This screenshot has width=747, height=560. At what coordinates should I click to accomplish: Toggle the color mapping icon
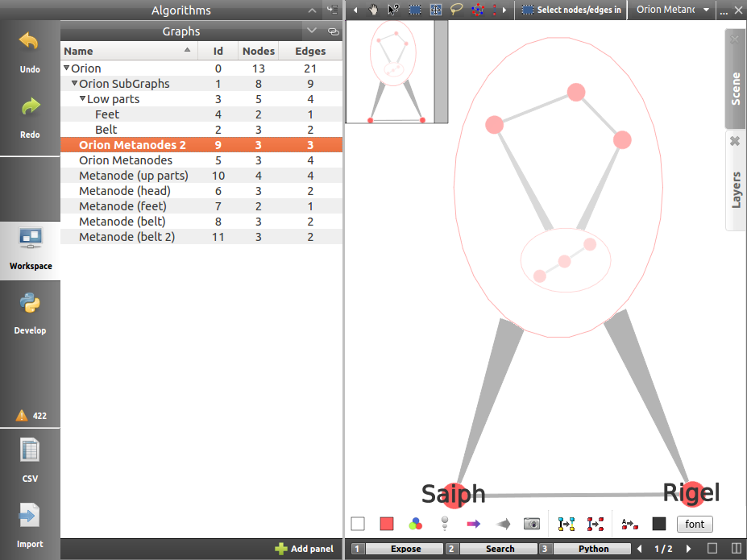click(x=415, y=524)
